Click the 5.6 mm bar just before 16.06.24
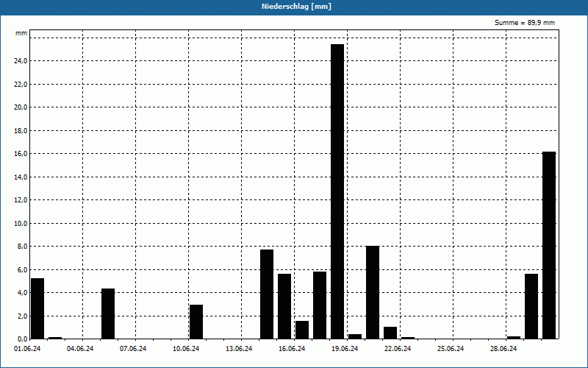Image resolution: width=588 pixels, height=368 pixels. click(284, 306)
